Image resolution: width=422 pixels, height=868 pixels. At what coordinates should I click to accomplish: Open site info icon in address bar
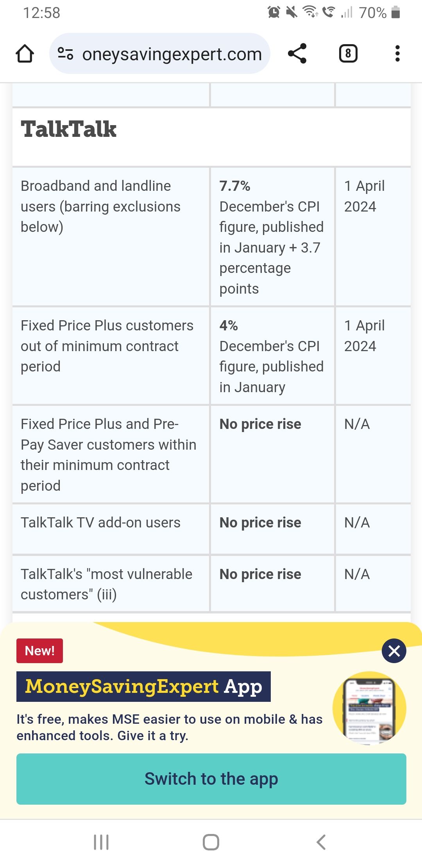click(x=65, y=54)
